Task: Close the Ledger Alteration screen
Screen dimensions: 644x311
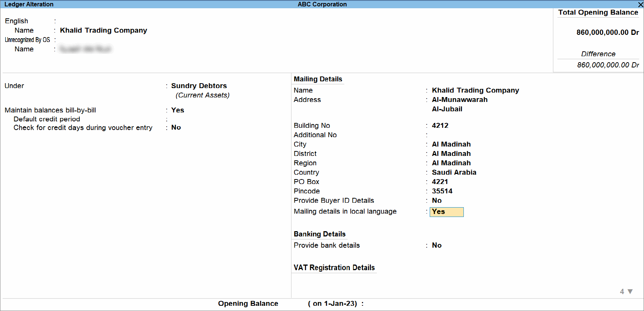Action: click(x=640, y=4)
